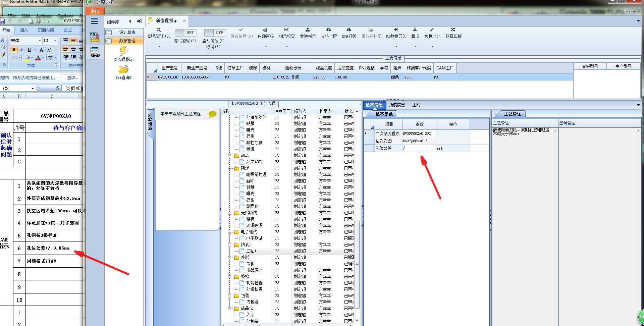Collapse the 组件库 panel with the left arrow
The image size is (644, 326).
point(130,21)
